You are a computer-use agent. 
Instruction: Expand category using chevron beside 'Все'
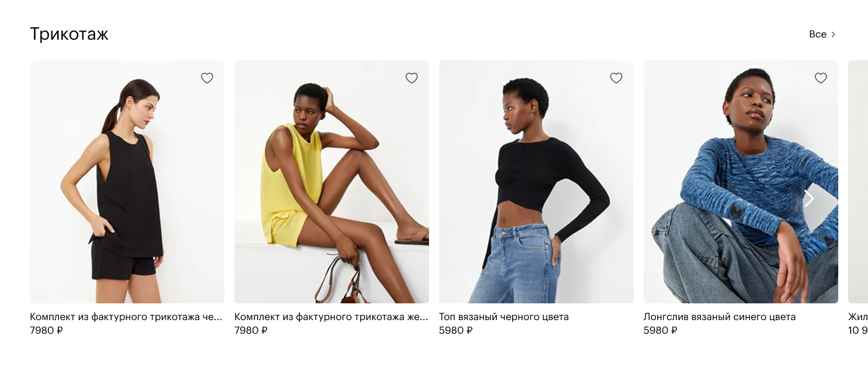pyautogui.click(x=833, y=35)
